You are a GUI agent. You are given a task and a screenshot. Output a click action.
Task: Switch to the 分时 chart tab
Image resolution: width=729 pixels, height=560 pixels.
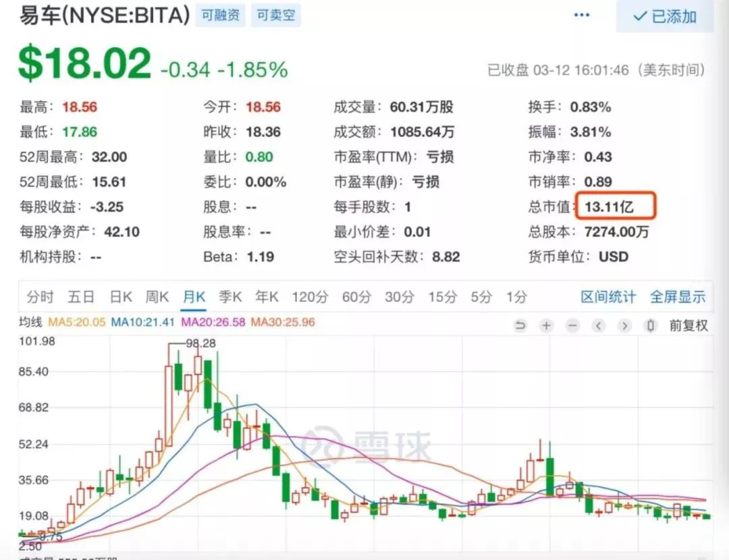pos(40,296)
